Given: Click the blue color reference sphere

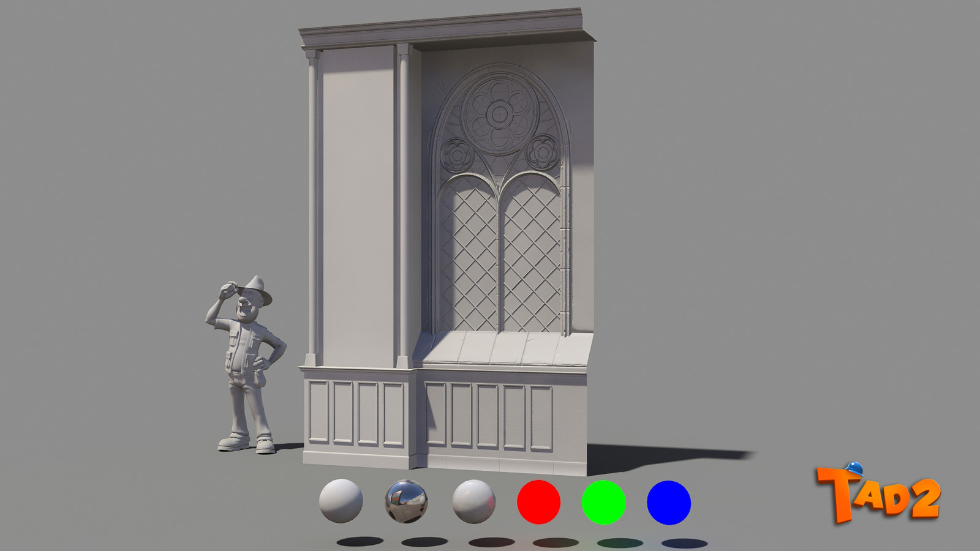Looking at the screenshot, I should click(x=669, y=502).
